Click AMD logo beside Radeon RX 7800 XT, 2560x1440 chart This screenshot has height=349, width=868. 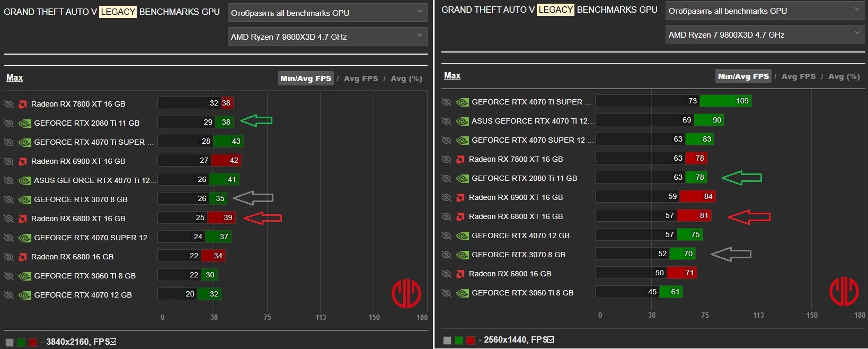(460, 159)
